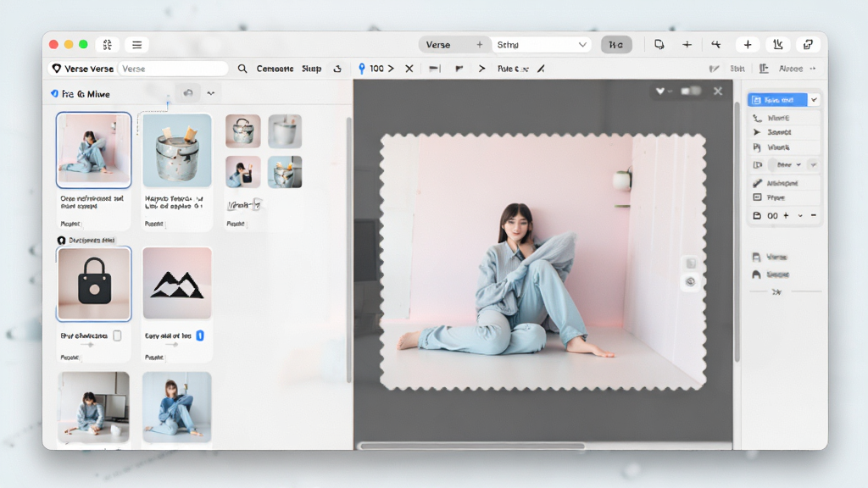Click the plus button in the top-right group

coord(748,45)
